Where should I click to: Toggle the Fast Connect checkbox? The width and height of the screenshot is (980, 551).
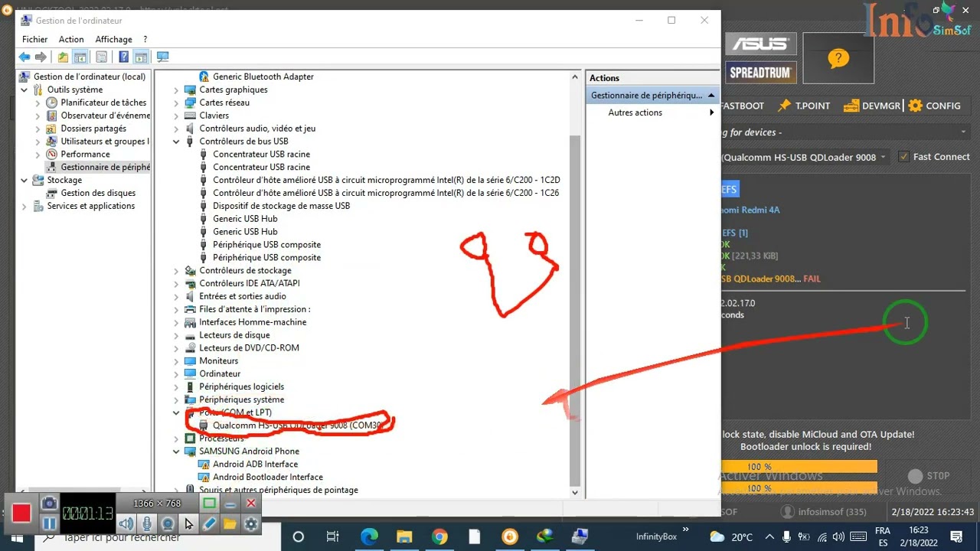pos(904,156)
